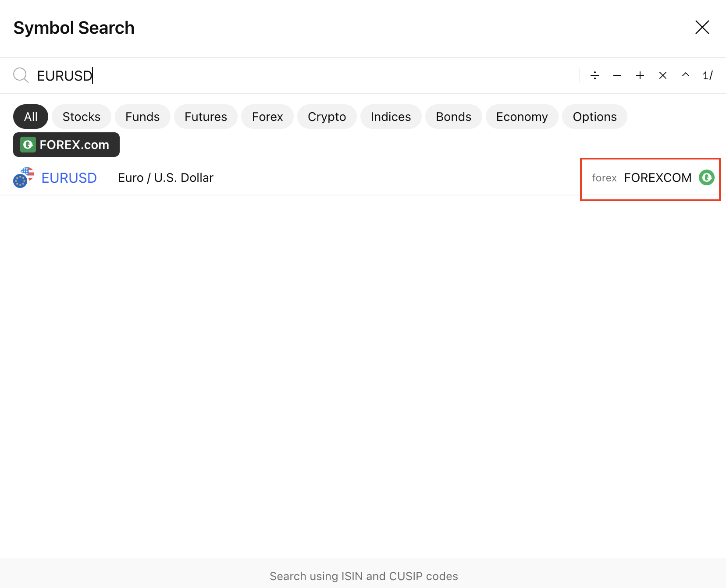Insert the division operator

pos(594,75)
